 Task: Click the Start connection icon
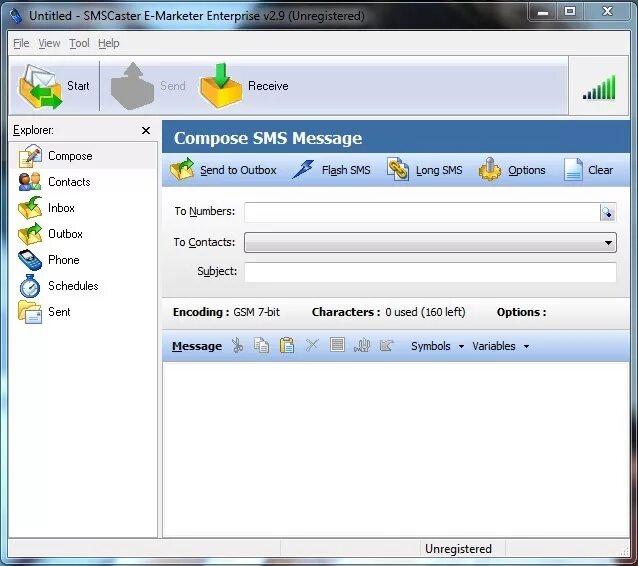[39, 86]
